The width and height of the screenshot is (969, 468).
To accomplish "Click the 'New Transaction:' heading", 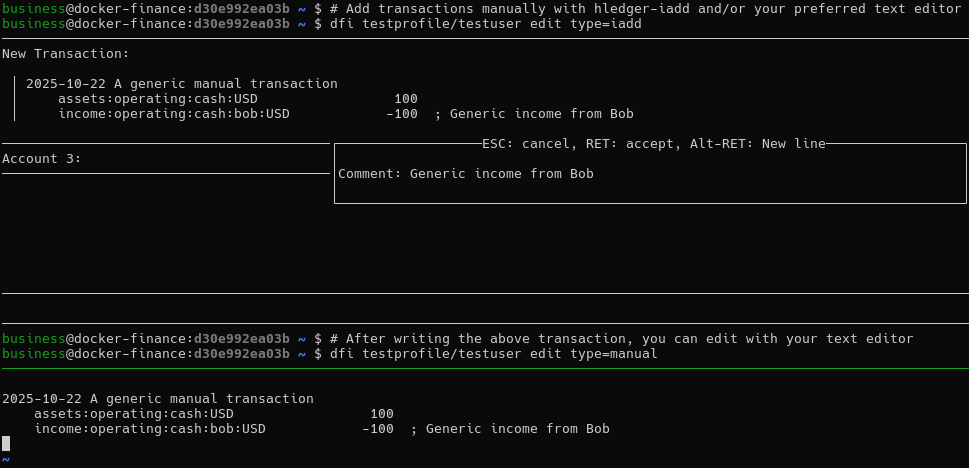I will coord(66,54).
